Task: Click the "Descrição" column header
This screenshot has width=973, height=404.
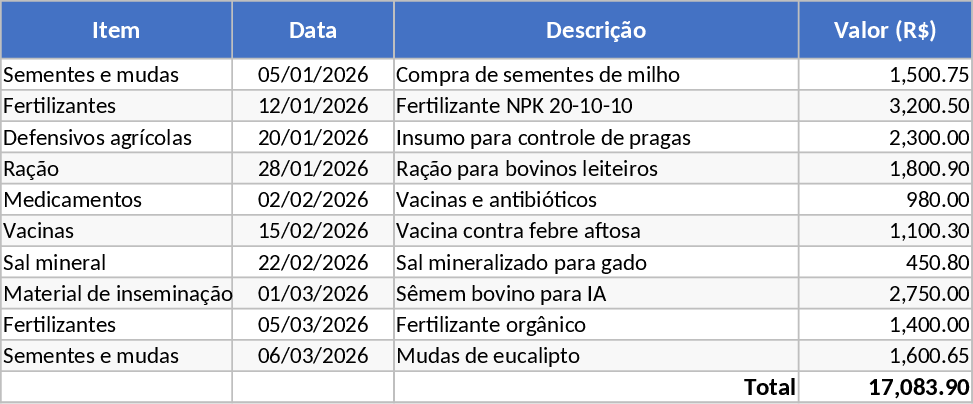Action: 596,30
